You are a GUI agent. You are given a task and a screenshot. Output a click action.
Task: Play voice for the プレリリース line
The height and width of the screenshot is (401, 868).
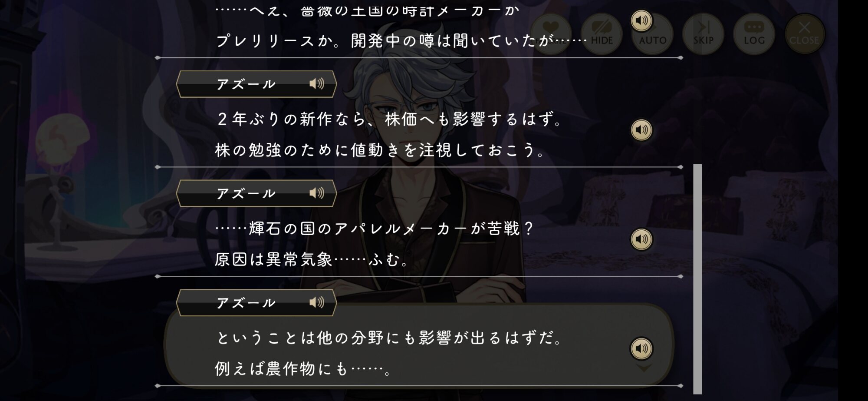(x=641, y=20)
